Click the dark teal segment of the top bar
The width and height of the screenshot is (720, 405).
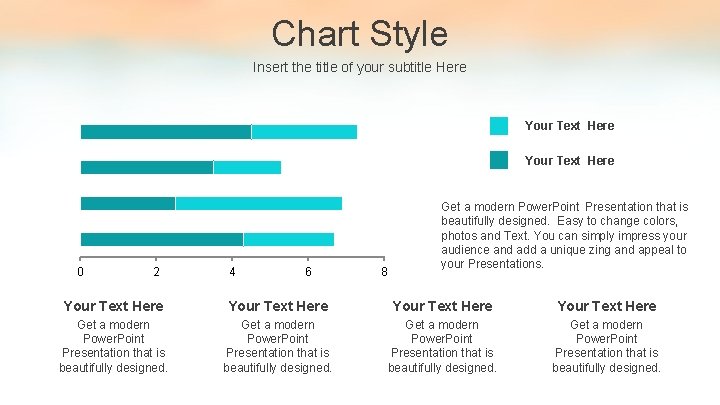click(166, 132)
